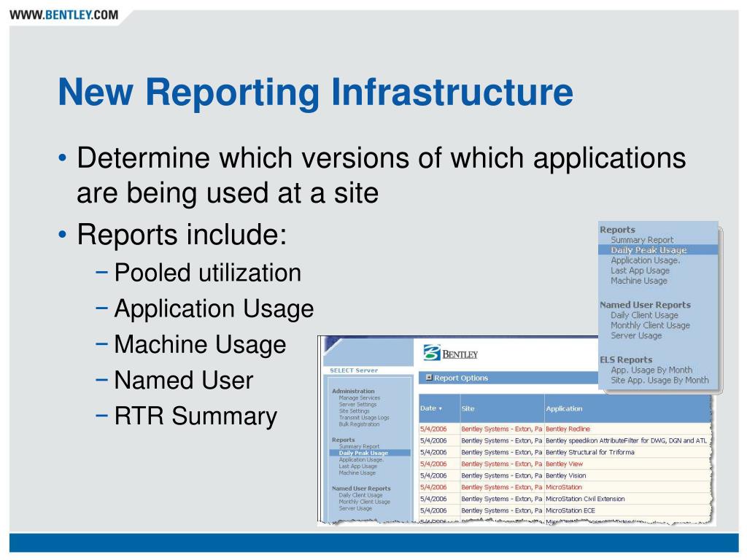
Task: Open Machine Usage in the enlarged callout
Action: point(639,281)
